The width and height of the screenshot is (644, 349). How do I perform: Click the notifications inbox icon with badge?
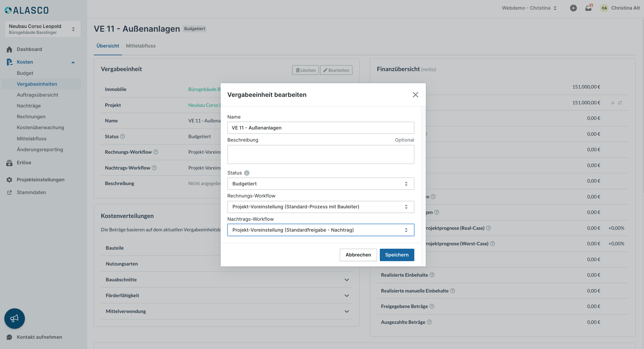pyautogui.click(x=588, y=8)
